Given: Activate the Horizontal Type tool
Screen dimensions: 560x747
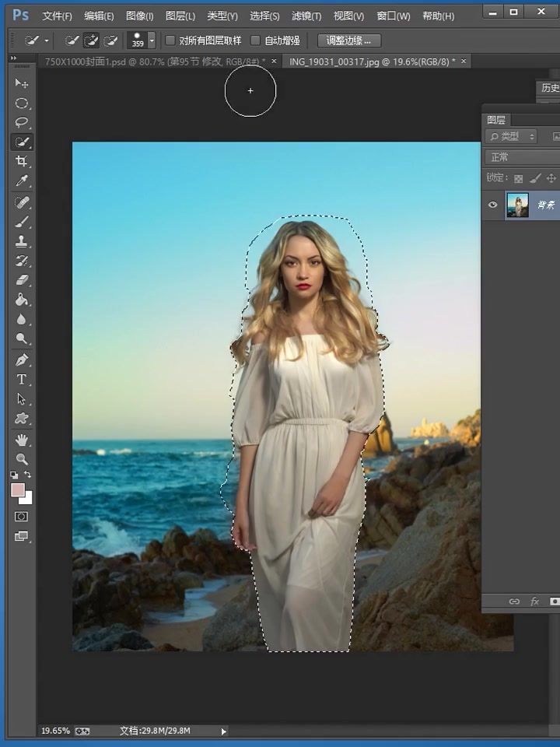Looking at the screenshot, I should [x=22, y=379].
